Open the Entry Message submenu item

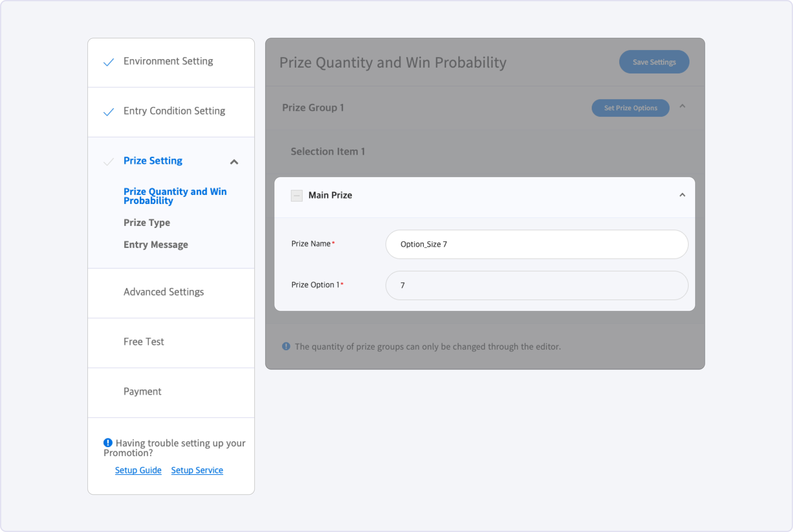click(156, 245)
